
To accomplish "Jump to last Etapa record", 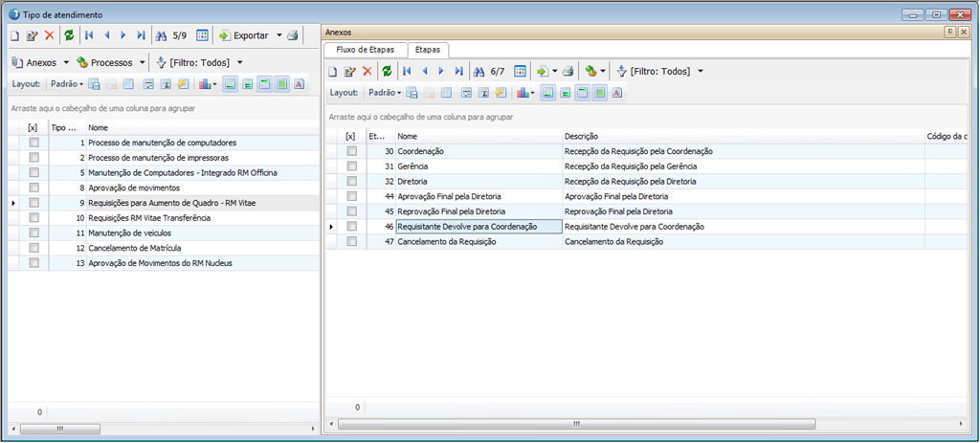I will click(x=458, y=71).
